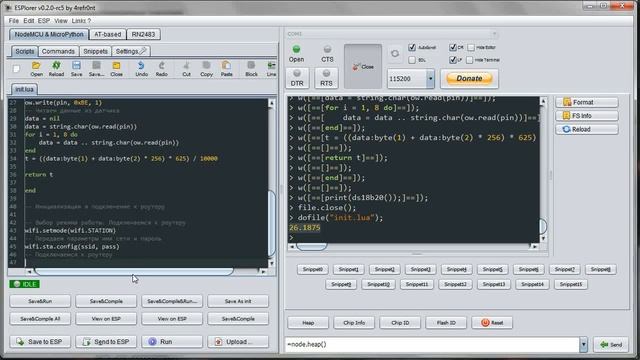Open the Links menu
This screenshot has height=360, width=640.
(79, 20)
